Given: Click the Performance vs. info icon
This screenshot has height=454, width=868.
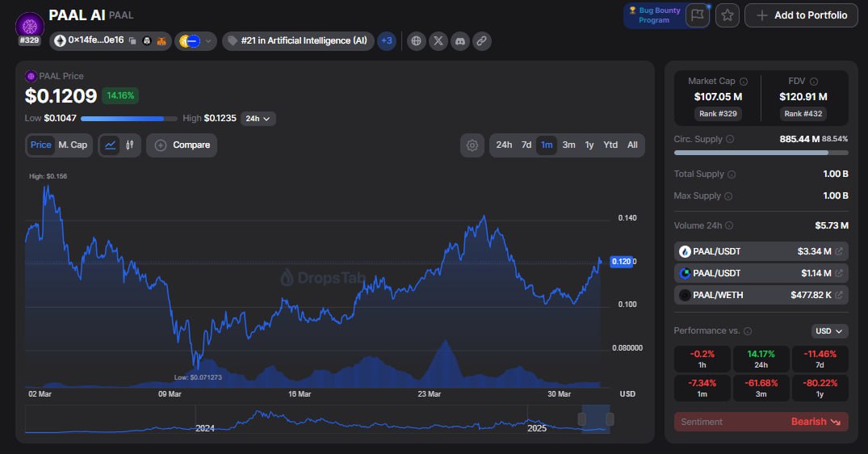Looking at the screenshot, I should (748, 331).
